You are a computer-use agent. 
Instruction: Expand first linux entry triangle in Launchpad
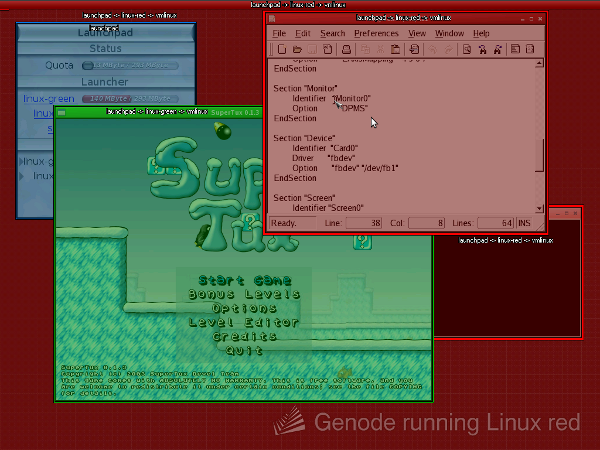pos(21,161)
